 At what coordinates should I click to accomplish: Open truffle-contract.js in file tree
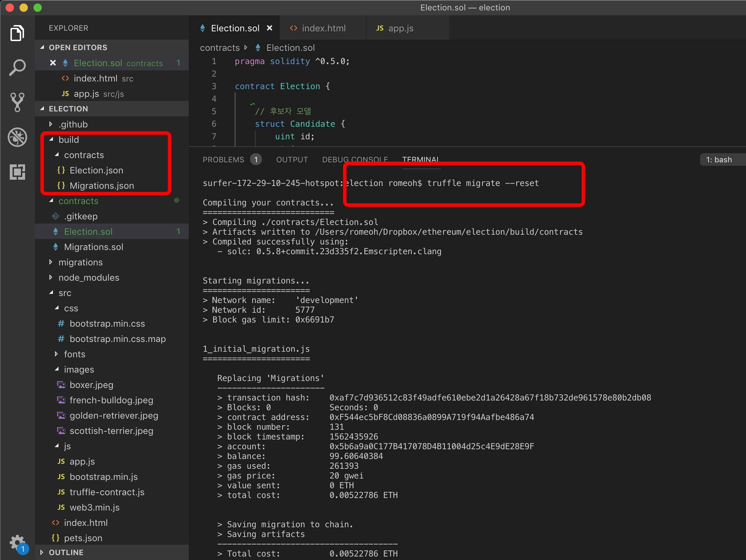107,492
